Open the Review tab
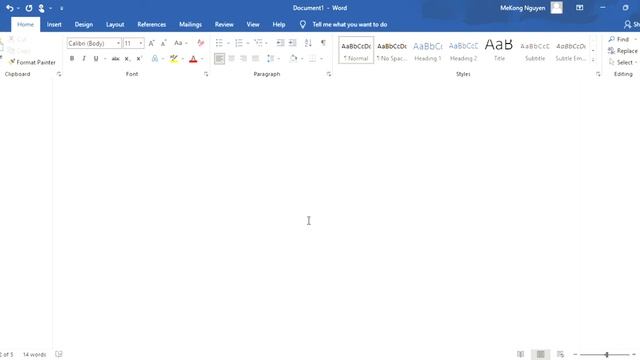This screenshot has height=360, width=640. click(224, 24)
